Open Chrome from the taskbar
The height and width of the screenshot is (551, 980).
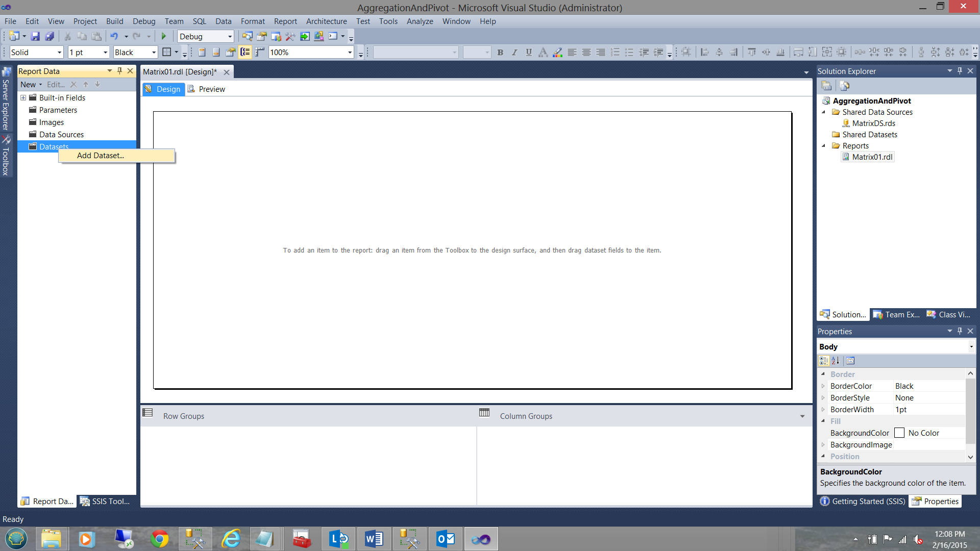pyautogui.click(x=159, y=539)
